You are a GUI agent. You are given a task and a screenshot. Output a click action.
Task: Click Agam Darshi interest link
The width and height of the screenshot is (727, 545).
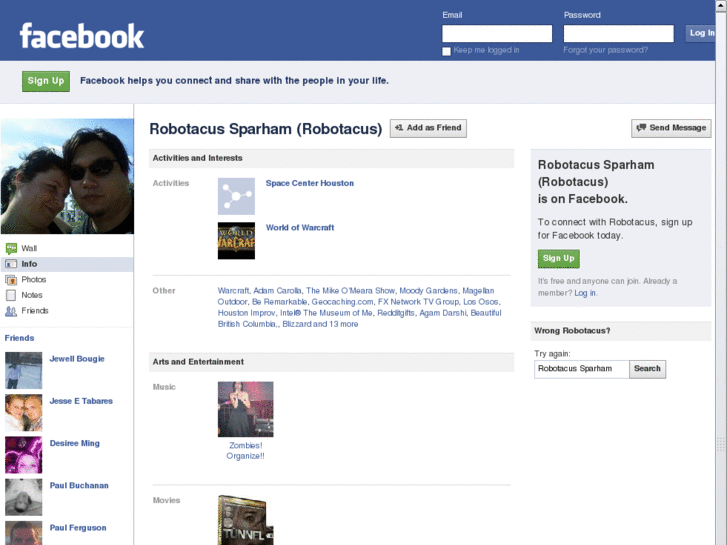pyautogui.click(x=443, y=313)
